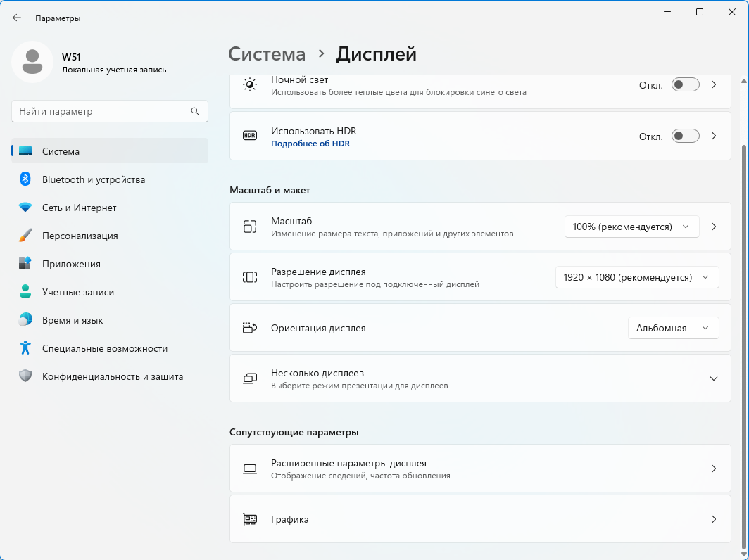Click the scrollbar up arrow
749x560 pixels.
(x=744, y=81)
